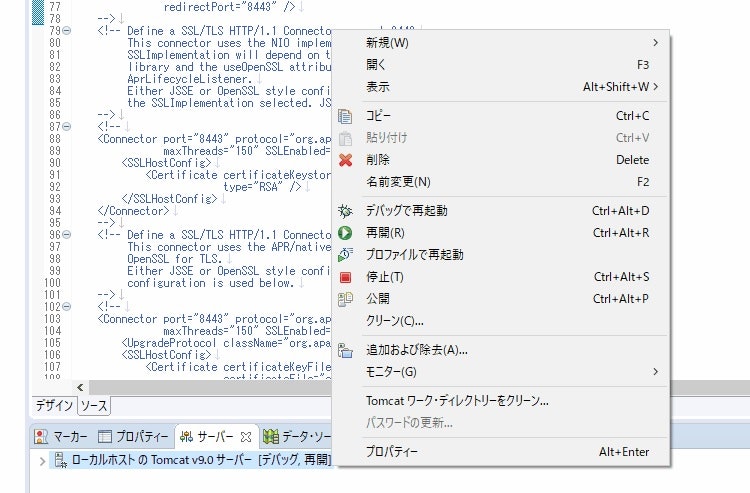Select the サーバー view tab
750x493 pixels.
pyautogui.click(x=216, y=436)
